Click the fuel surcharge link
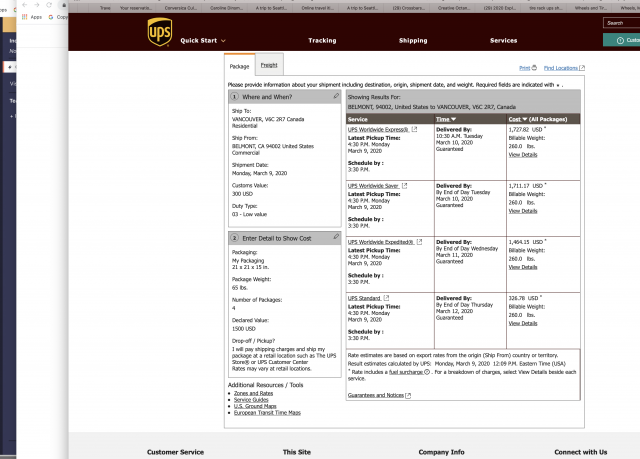 (x=406, y=372)
